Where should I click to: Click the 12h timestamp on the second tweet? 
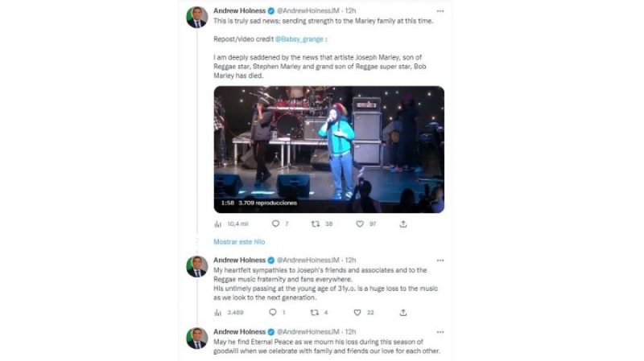click(350, 260)
